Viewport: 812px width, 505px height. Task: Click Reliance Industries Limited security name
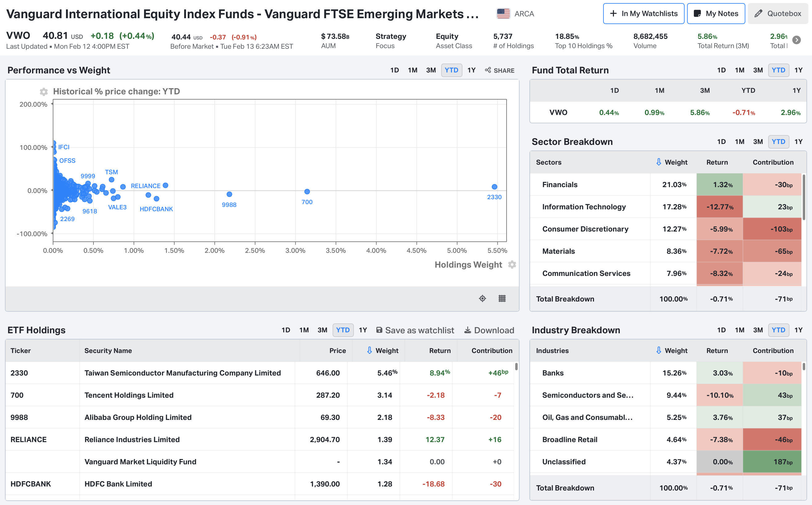(x=132, y=440)
